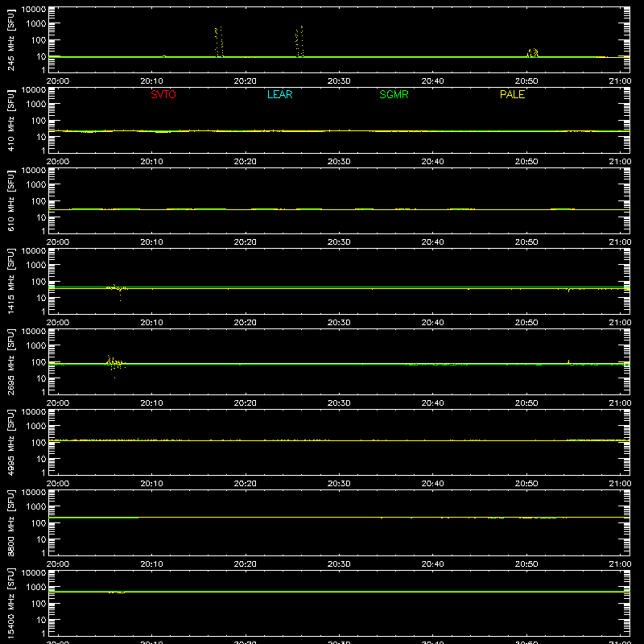Click the 21:00 label under the 245 MHz plot
The image size is (644, 644).
[620, 81]
